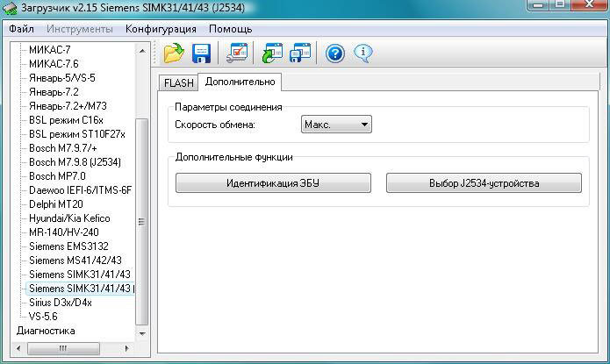
Task: Switch to the FLASH tab
Action: [x=178, y=82]
